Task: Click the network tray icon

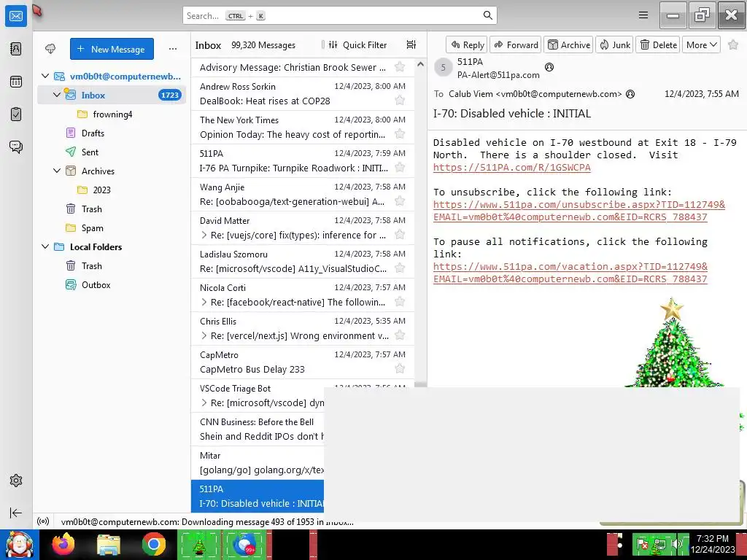Action: pyautogui.click(x=659, y=544)
